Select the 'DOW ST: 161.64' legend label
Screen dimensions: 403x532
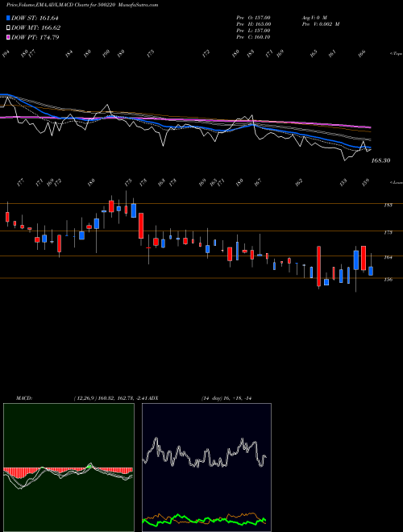click(x=35, y=18)
